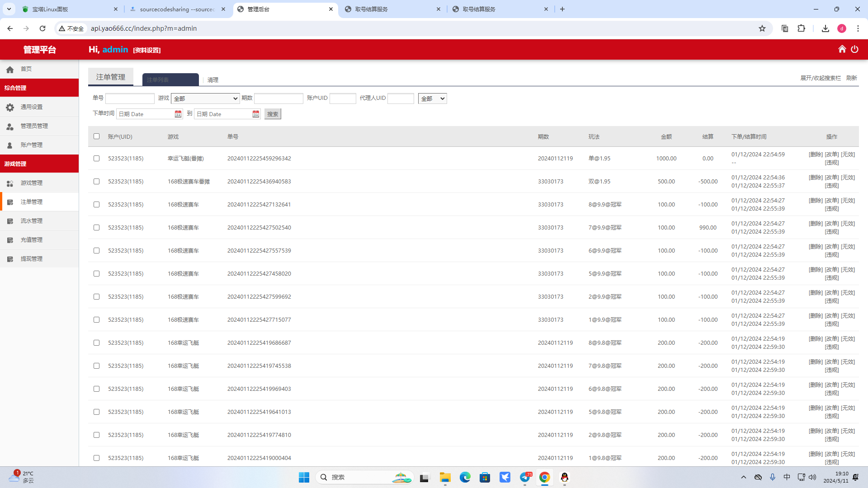The height and width of the screenshot is (488, 868).
Task: Check the order row ending 940583
Action: coord(96,181)
